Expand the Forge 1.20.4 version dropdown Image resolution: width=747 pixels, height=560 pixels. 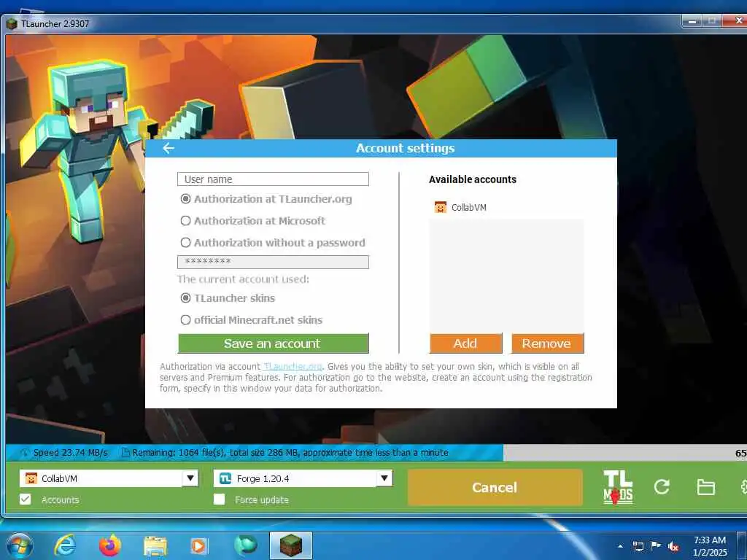(x=384, y=478)
